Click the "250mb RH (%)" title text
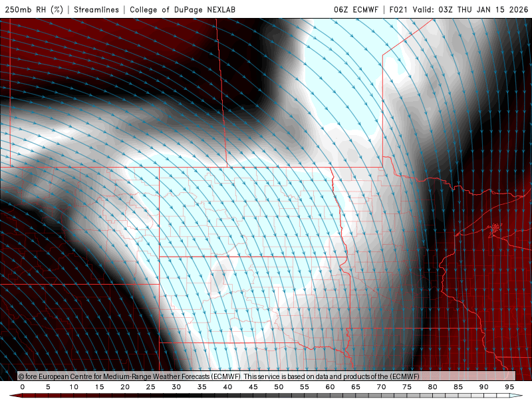The image size is (532, 399). (x=34, y=9)
